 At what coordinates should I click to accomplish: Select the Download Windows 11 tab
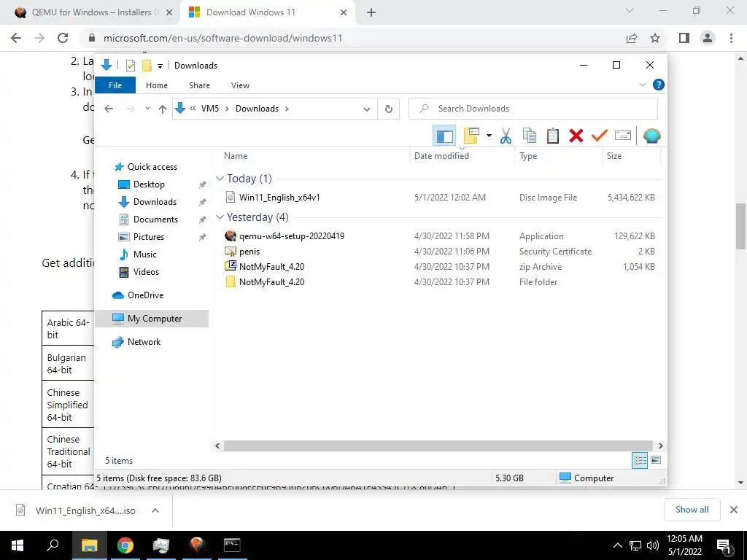pyautogui.click(x=268, y=12)
